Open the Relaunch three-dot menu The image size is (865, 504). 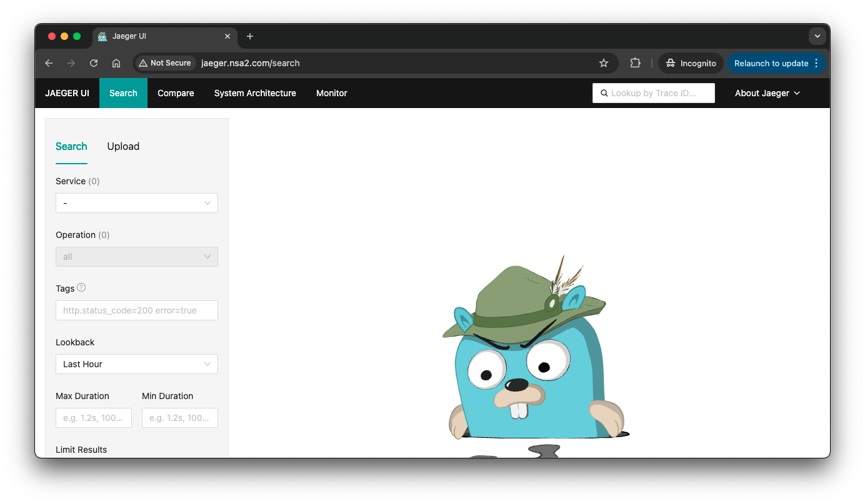pyautogui.click(x=816, y=63)
